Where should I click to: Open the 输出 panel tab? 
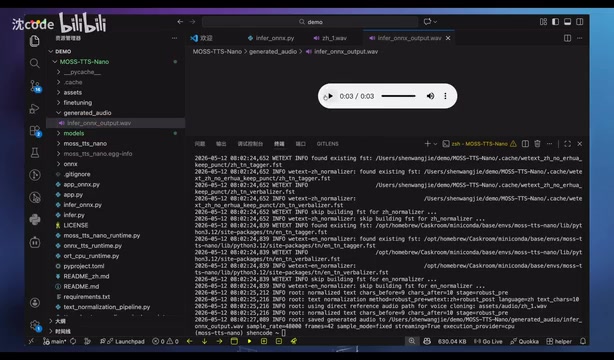(x=221, y=144)
